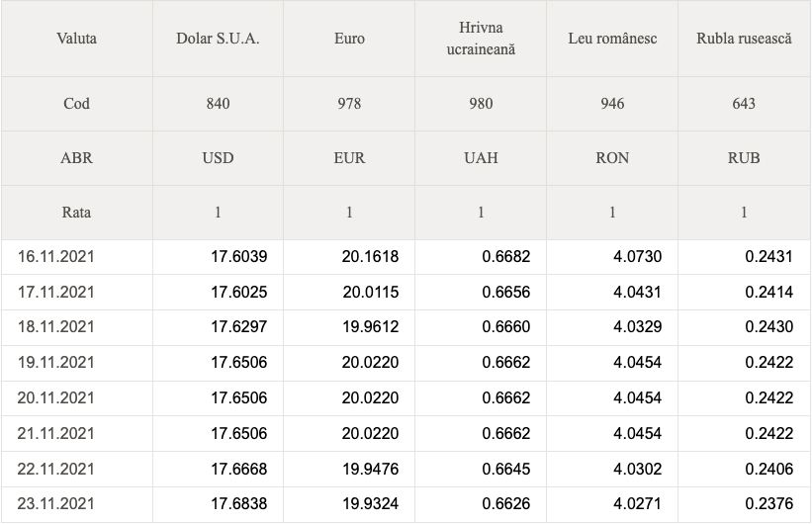The width and height of the screenshot is (812, 524).
Task: Click the UAH rate 0.6645
Action: tap(506, 469)
